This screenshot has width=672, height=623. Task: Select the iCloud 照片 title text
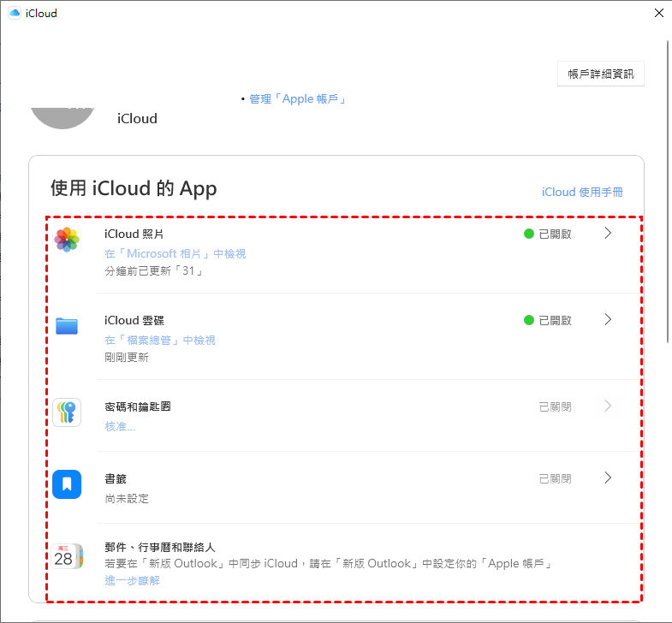134,234
